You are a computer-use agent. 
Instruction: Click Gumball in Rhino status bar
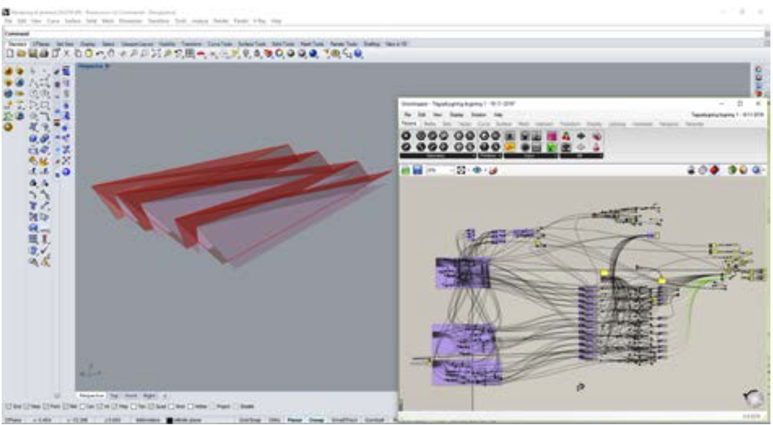point(373,420)
